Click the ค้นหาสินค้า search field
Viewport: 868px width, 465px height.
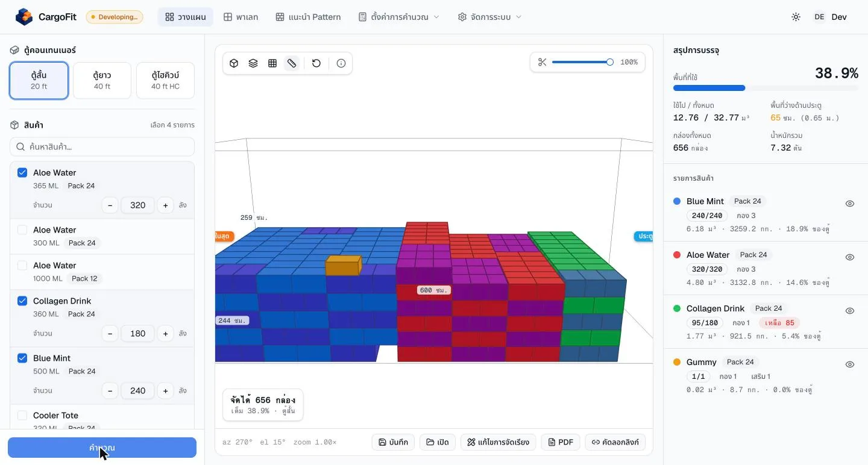tap(102, 147)
